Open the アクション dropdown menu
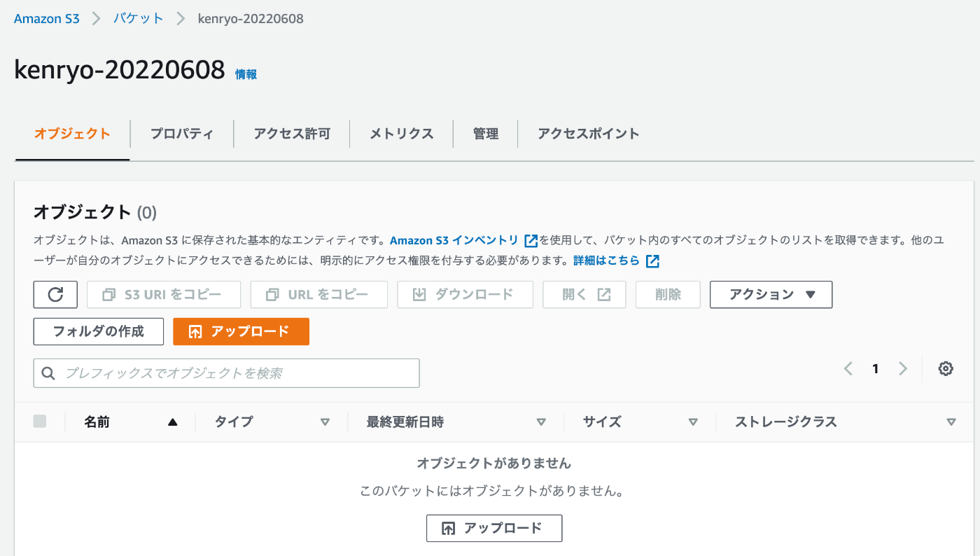980x556 pixels. click(x=771, y=295)
